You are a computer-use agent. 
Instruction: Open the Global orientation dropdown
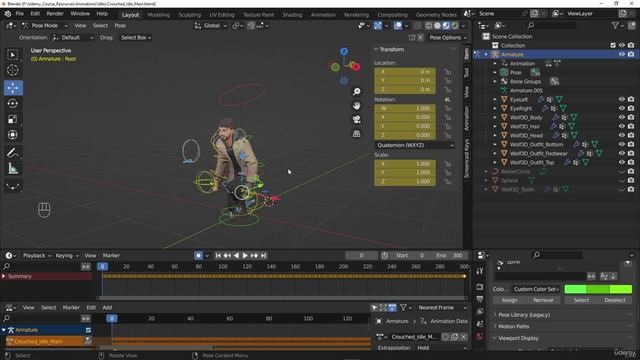pos(211,25)
